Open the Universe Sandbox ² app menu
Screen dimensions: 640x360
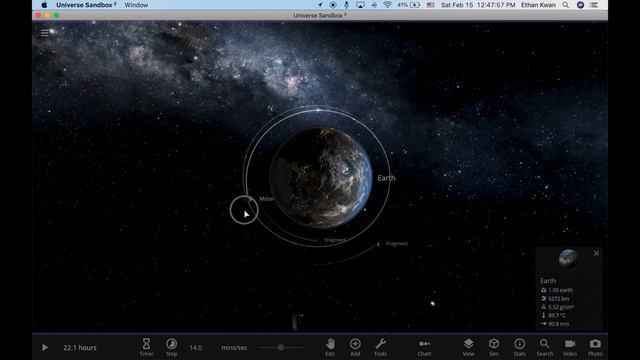tap(86, 5)
